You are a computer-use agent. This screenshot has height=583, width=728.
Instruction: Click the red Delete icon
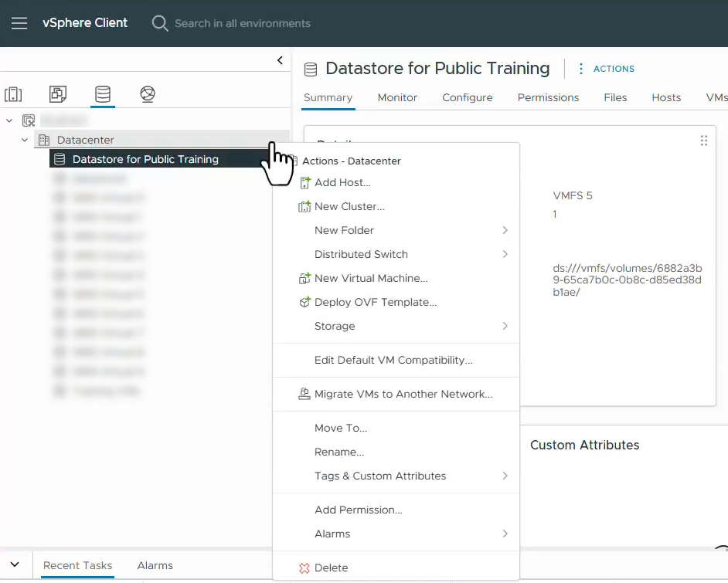[x=304, y=568]
